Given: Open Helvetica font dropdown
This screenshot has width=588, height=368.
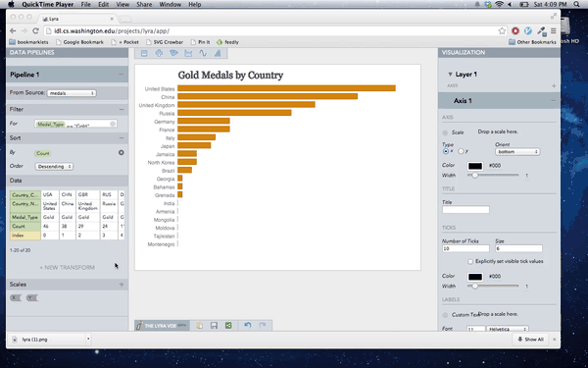Looking at the screenshot, I should 508,329.
